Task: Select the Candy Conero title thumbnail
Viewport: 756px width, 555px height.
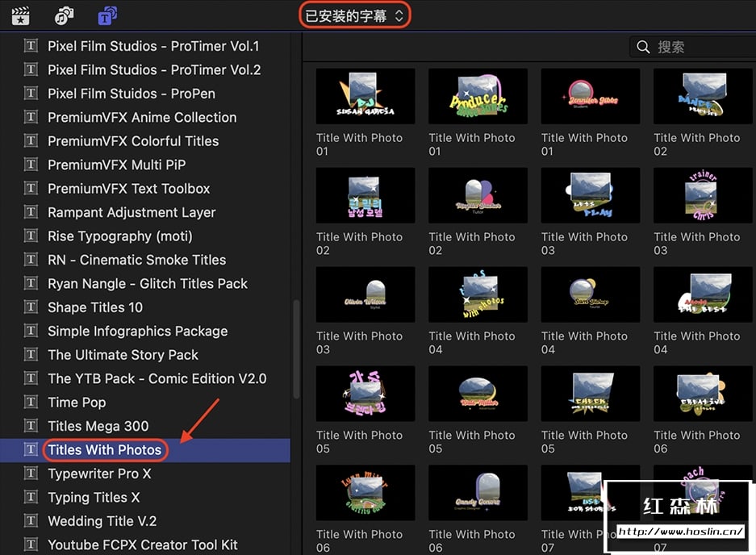Action: [478, 492]
